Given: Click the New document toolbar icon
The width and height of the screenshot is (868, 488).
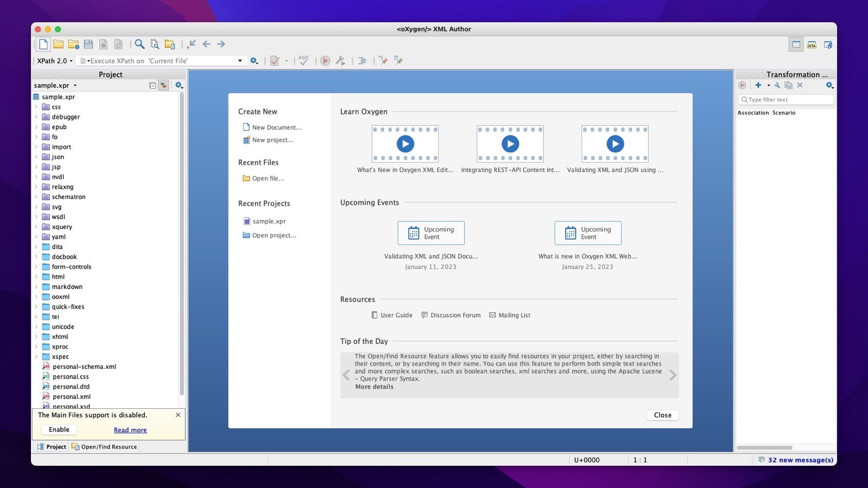Looking at the screenshot, I should pos(43,44).
